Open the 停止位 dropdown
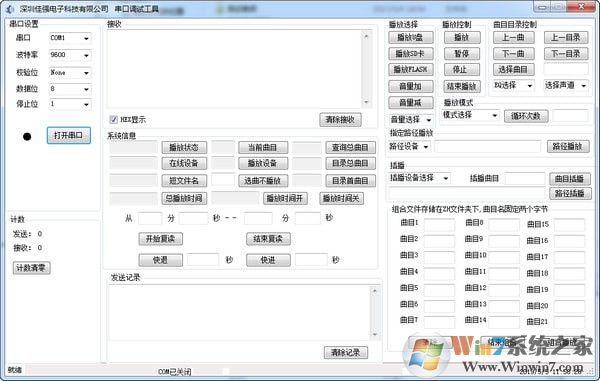Image resolution: width=600 pixels, height=381 pixels. coord(70,104)
